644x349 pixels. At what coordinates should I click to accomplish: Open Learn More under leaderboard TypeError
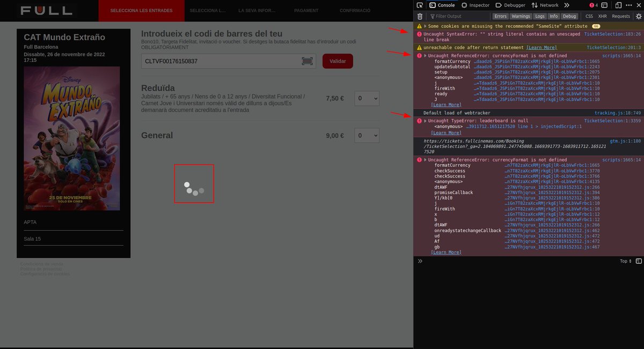click(x=446, y=132)
